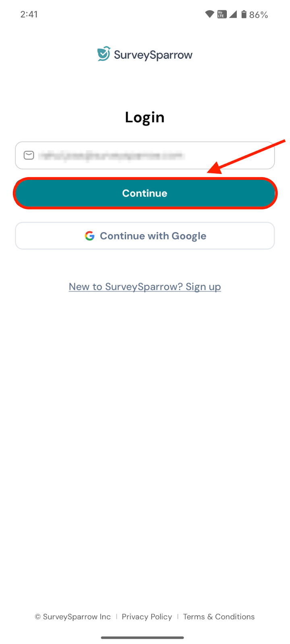This screenshot has width=290, height=644.
Task: Tap the home gesture bar at bottom
Action: coord(143,638)
